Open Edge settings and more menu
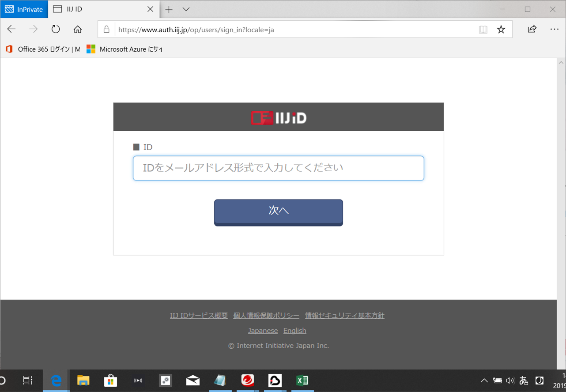This screenshot has height=392, width=566. click(x=555, y=30)
